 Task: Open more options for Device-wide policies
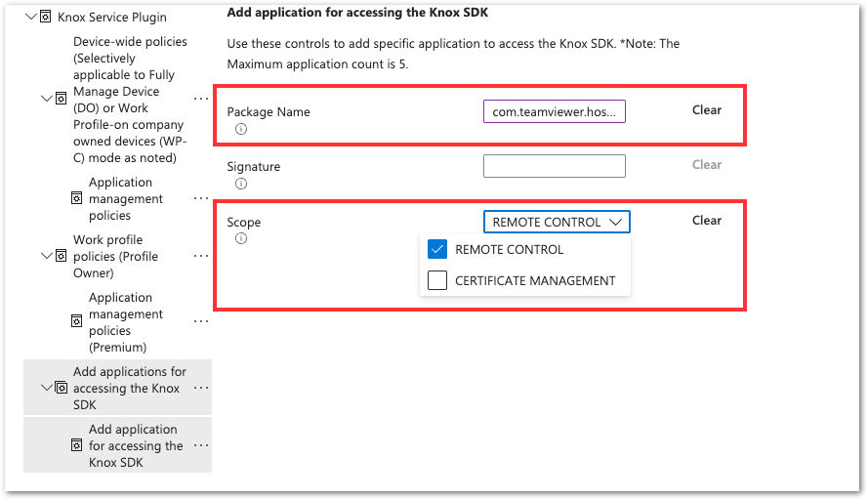click(x=201, y=99)
